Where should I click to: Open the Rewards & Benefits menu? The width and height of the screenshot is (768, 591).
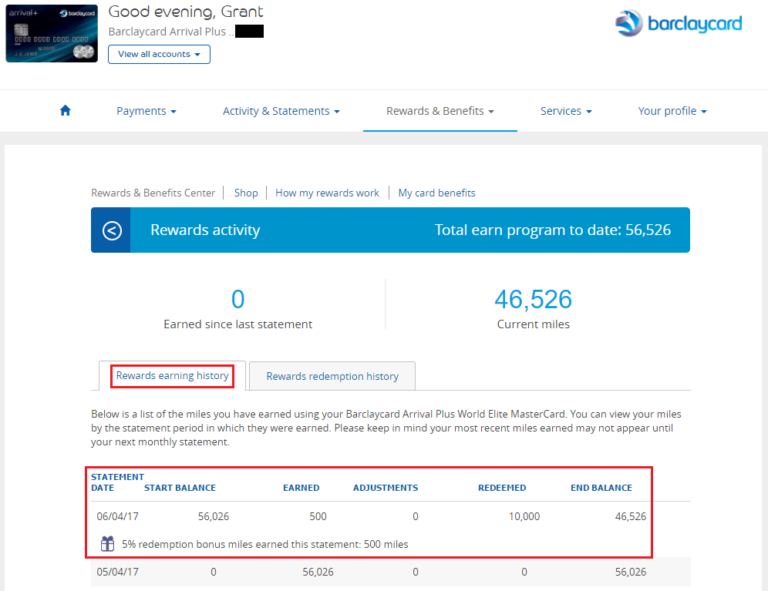(440, 111)
